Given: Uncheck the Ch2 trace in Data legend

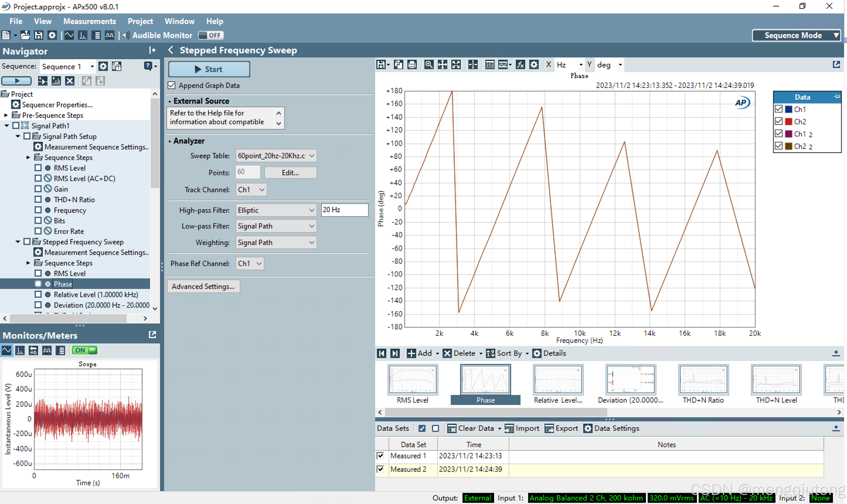Looking at the screenshot, I should (779, 121).
